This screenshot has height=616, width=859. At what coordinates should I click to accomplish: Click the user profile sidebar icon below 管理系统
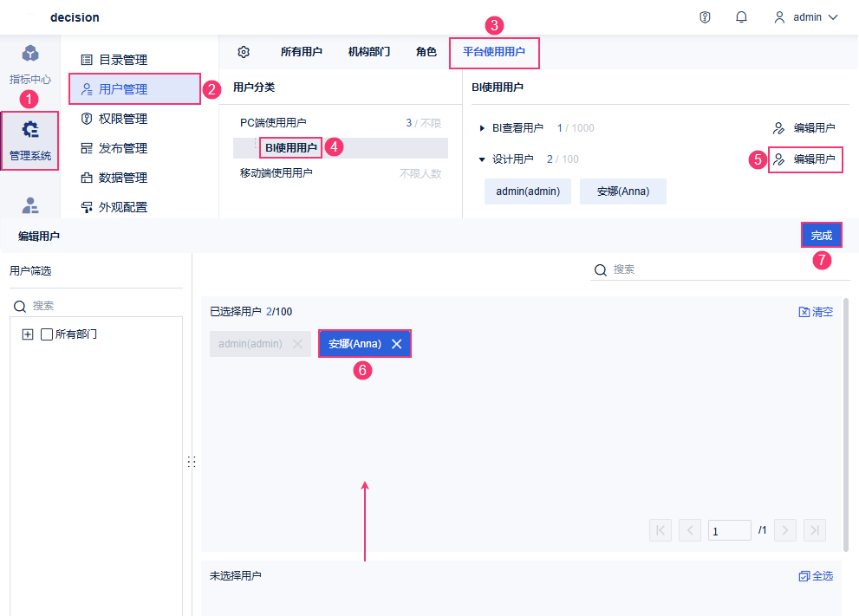pos(30,205)
